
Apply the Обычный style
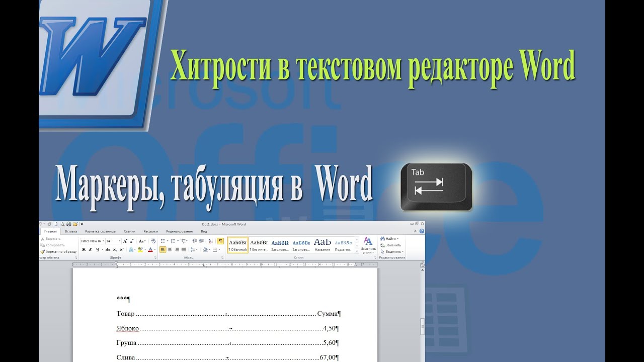tap(238, 245)
